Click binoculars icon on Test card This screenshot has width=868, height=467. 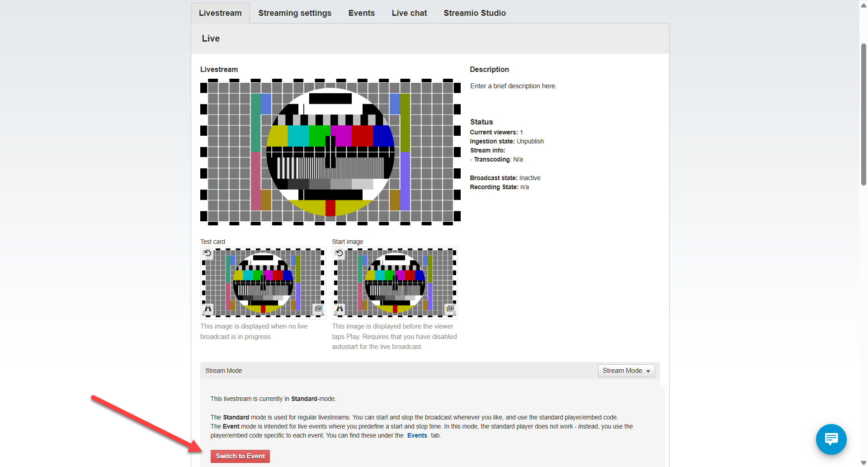click(x=208, y=309)
